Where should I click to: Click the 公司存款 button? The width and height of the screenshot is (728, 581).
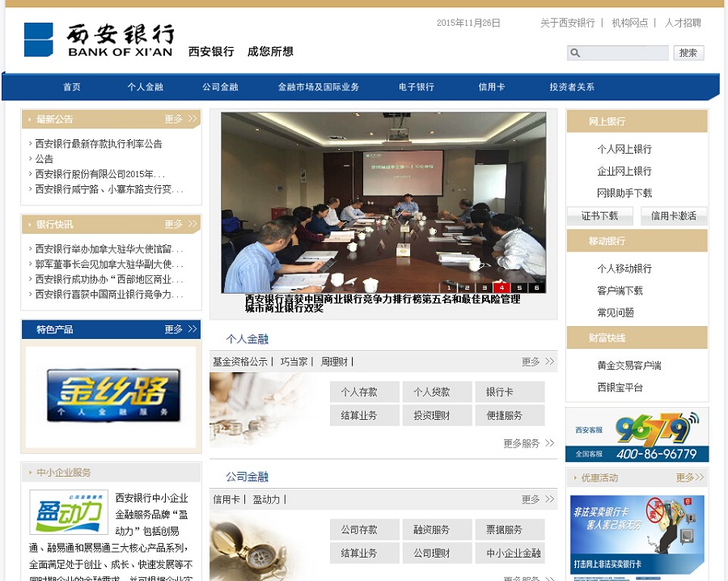pyautogui.click(x=365, y=529)
